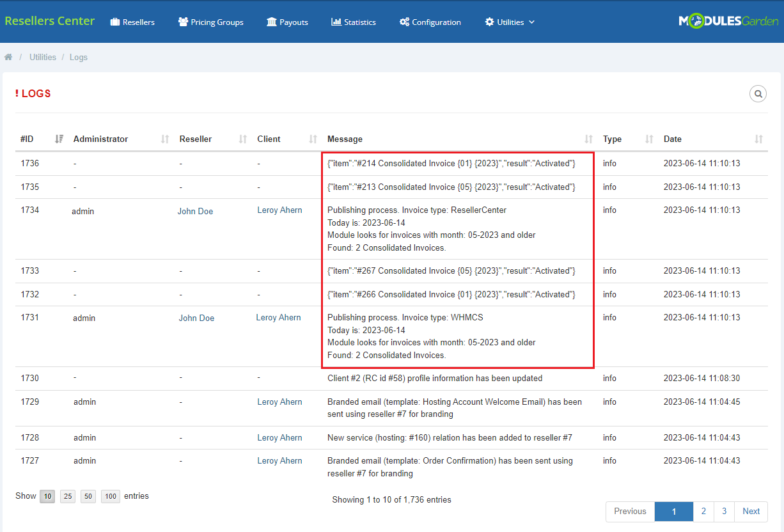
Task: Expand the Utilities dropdown chevron
Action: click(x=531, y=22)
